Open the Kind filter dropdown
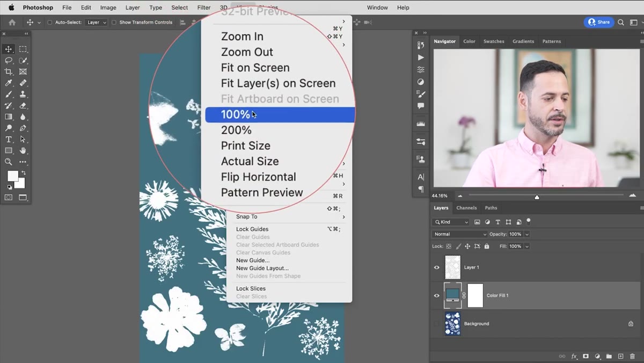This screenshot has height=363, width=644. pyautogui.click(x=451, y=222)
